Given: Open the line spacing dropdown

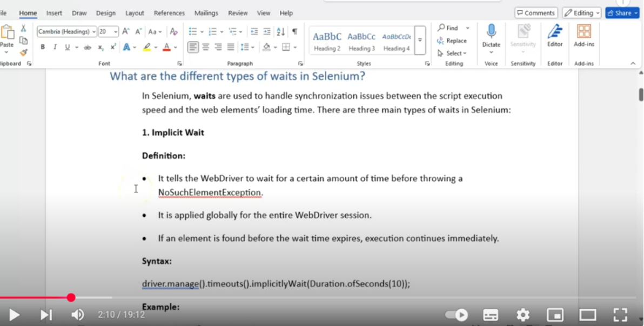Looking at the screenshot, I should click(247, 47).
